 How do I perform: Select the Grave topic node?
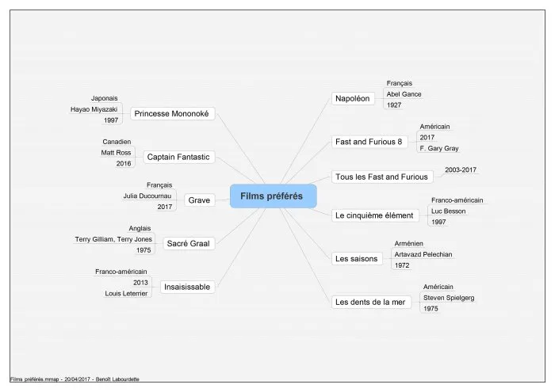[199, 200]
